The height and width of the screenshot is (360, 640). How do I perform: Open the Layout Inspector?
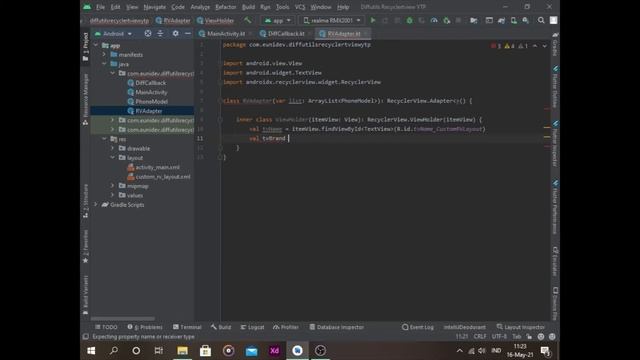(521, 327)
